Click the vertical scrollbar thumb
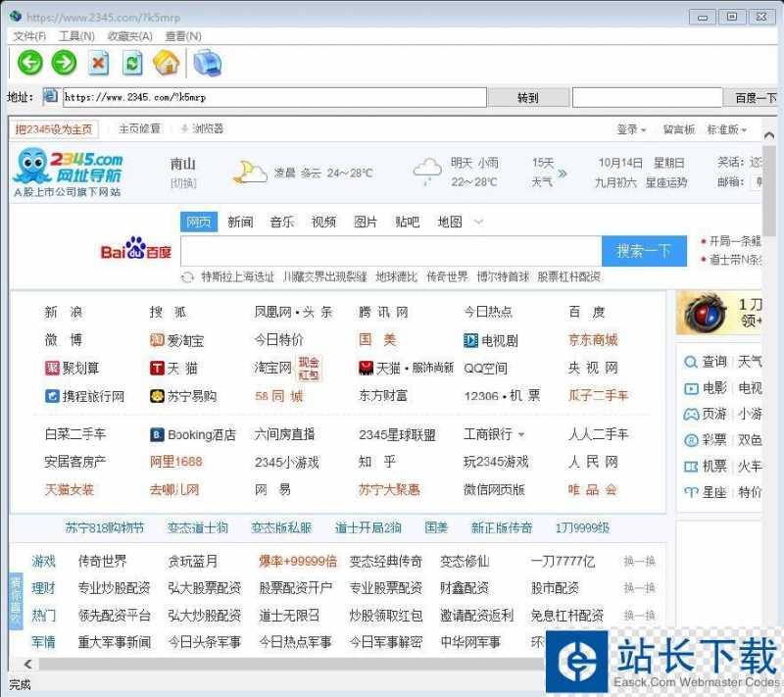Image resolution: width=784 pixels, height=697 pixels. point(769,190)
